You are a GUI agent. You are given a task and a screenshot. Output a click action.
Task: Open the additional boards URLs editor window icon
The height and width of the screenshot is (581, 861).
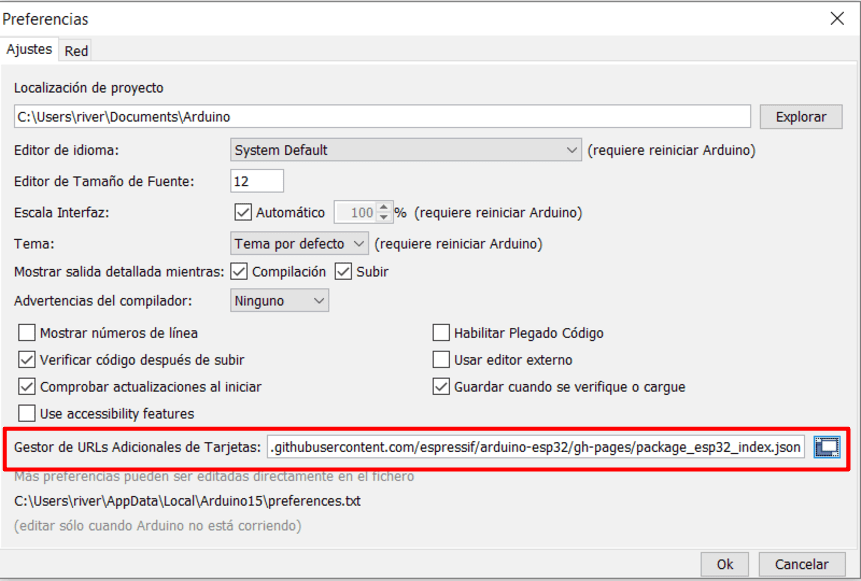[827, 447]
